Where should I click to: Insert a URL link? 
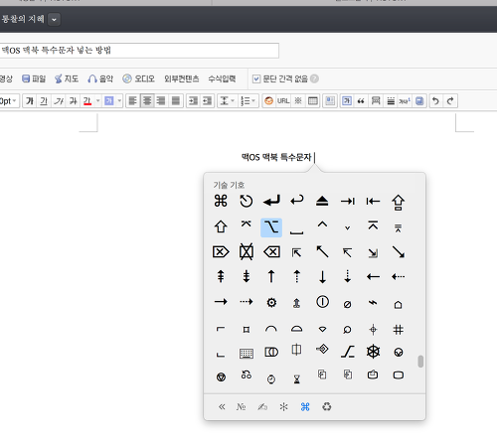coord(283,100)
